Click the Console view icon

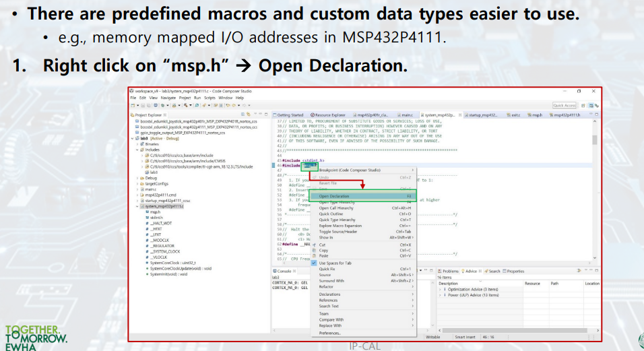[275, 271]
